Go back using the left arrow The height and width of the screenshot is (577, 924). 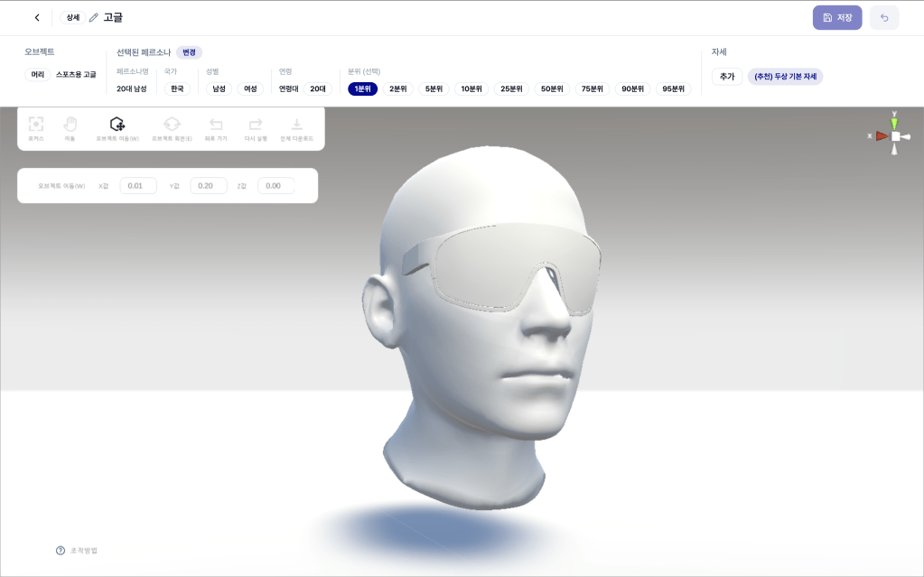point(37,17)
